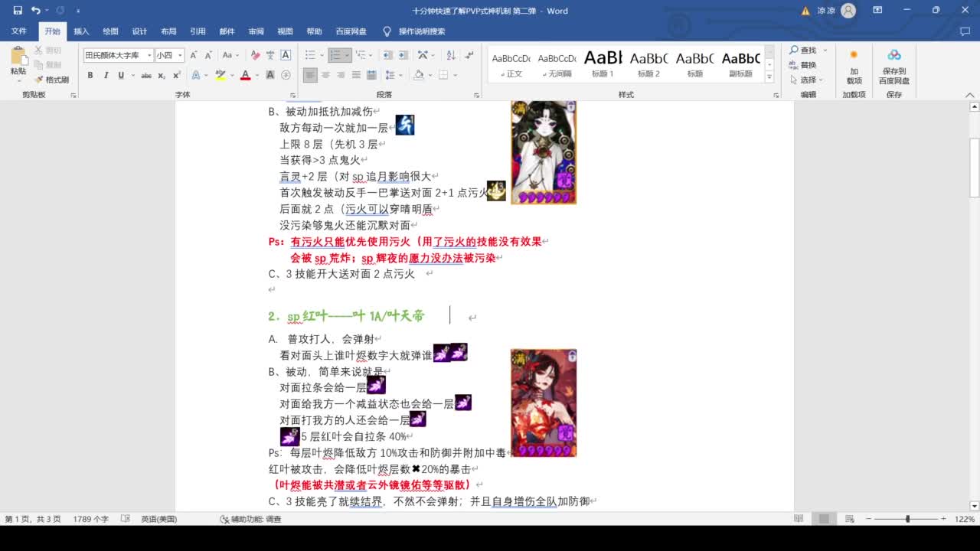Switch to the Design (设计) tab

(139, 31)
